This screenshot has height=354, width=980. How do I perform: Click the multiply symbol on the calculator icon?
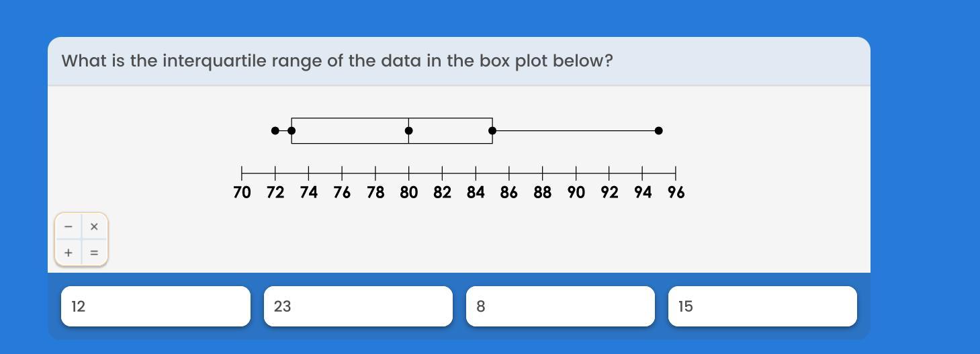click(x=94, y=227)
